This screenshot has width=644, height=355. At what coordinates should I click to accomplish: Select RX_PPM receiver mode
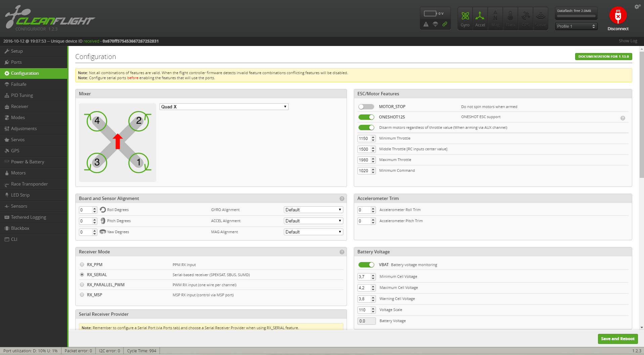pos(82,265)
